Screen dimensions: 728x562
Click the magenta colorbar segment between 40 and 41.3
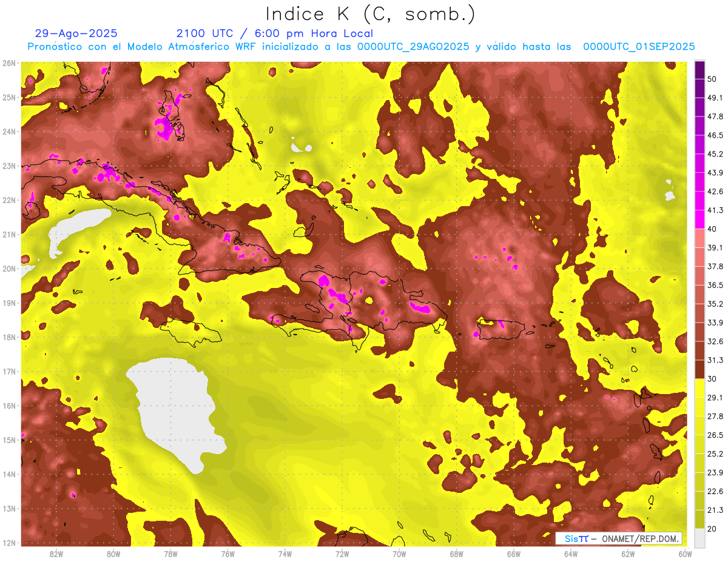[699, 219]
